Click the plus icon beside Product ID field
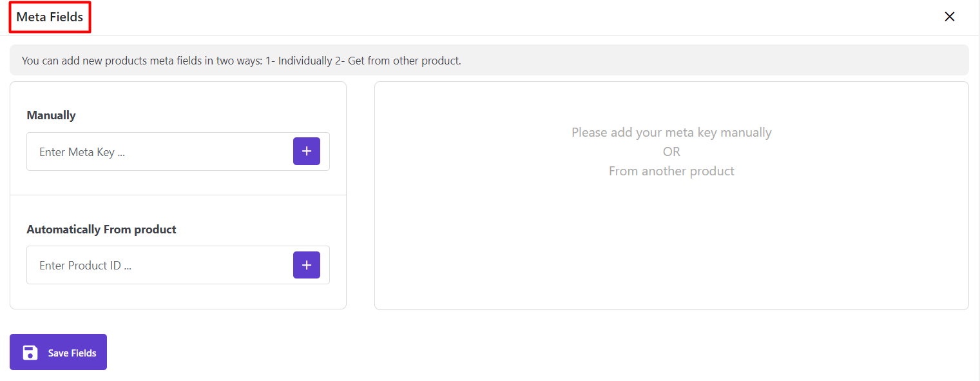 coord(307,265)
